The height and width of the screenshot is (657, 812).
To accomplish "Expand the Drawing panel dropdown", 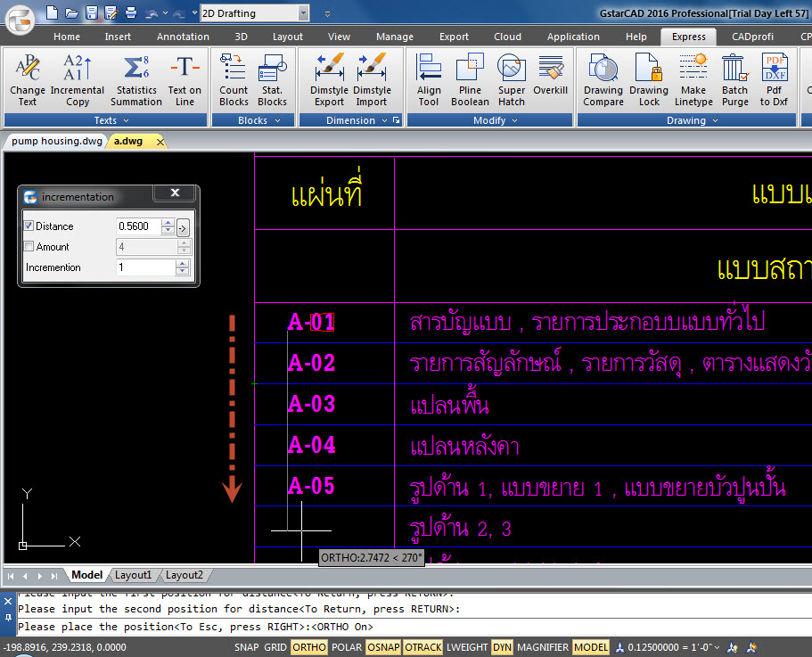I will pyautogui.click(x=715, y=120).
